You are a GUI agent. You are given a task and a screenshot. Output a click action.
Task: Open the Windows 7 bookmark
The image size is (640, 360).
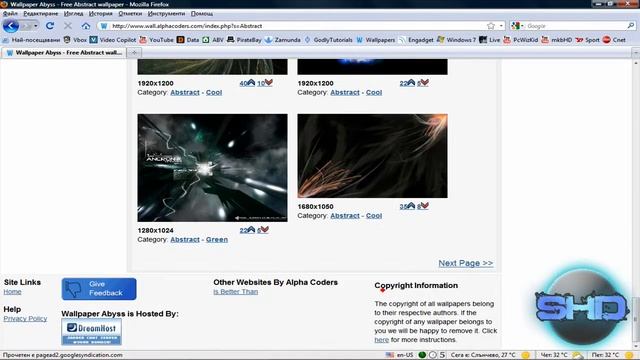click(x=456, y=40)
